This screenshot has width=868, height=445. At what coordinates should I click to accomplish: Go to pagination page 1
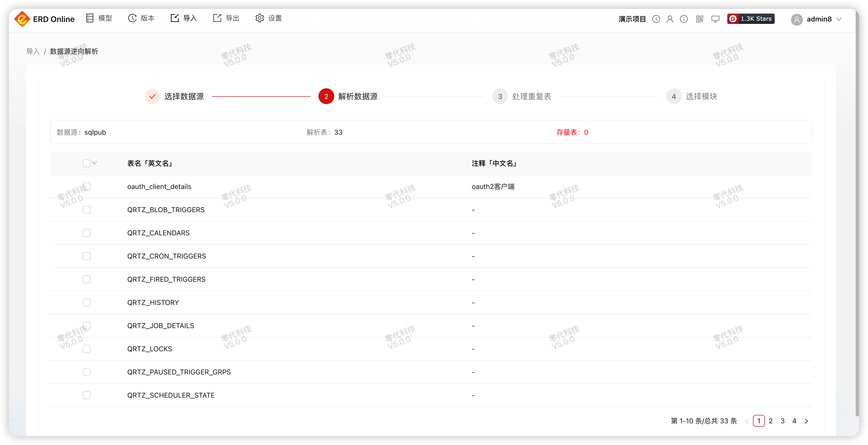click(758, 421)
